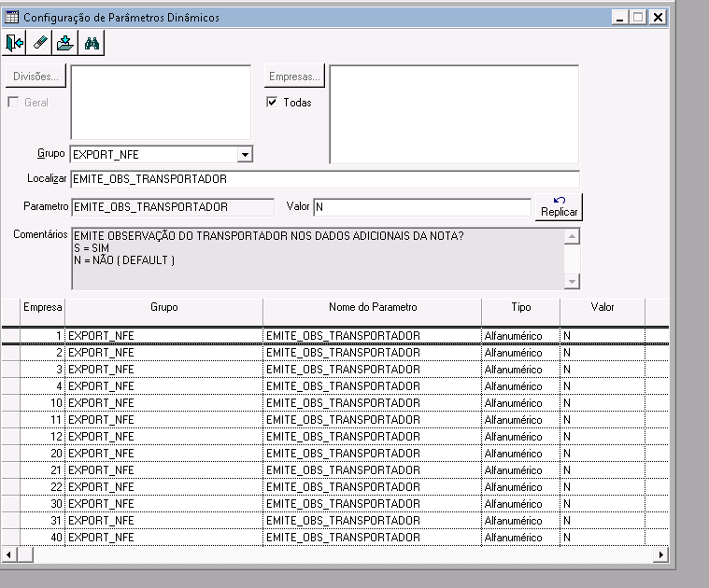Uncheck the Todas checkbox
The image size is (709, 588).
point(272,102)
